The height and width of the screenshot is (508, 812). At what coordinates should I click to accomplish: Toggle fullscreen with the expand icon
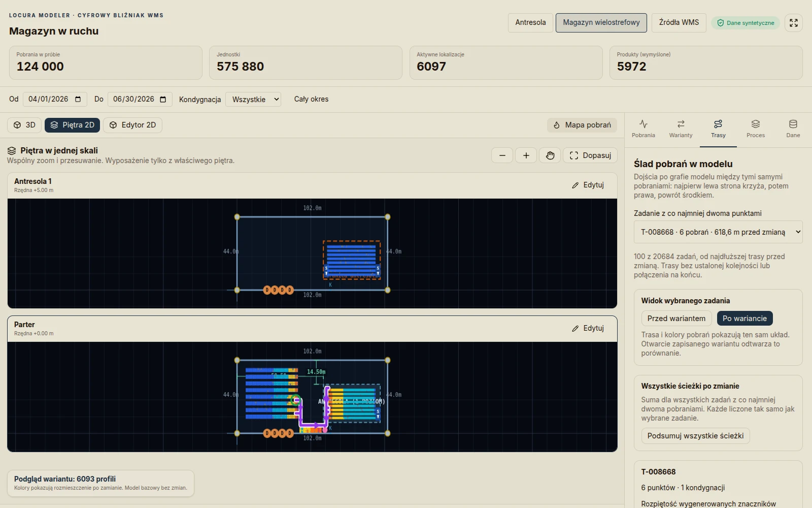point(794,23)
